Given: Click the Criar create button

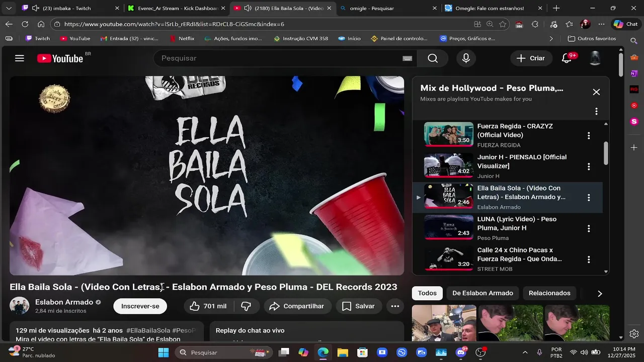Looking at the screenshot, I should click(x=531, y=58).
